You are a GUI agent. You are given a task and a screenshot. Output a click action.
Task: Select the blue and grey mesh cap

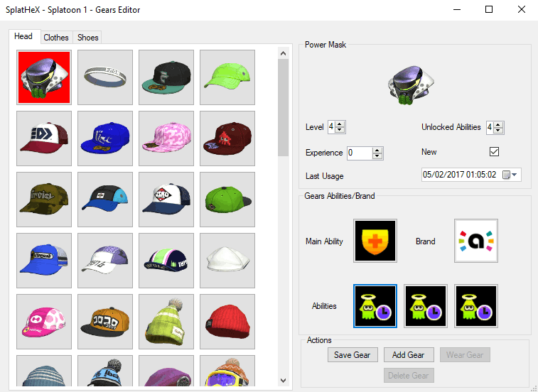[44, 261]
